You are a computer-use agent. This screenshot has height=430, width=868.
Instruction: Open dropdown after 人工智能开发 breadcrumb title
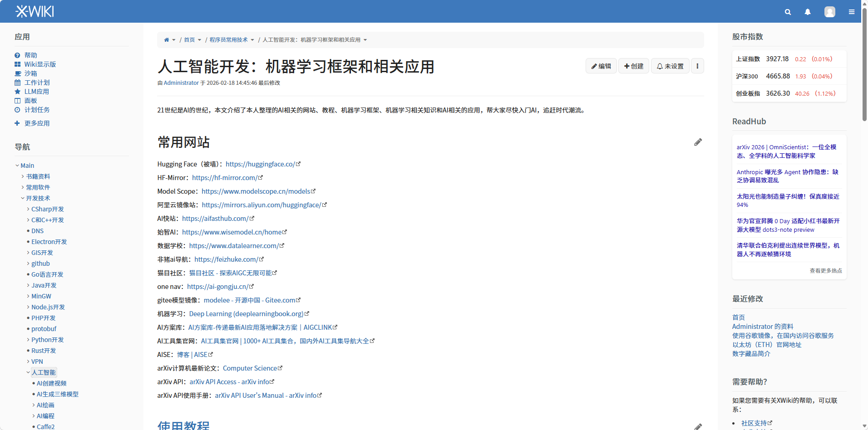[x=365, y=40]
